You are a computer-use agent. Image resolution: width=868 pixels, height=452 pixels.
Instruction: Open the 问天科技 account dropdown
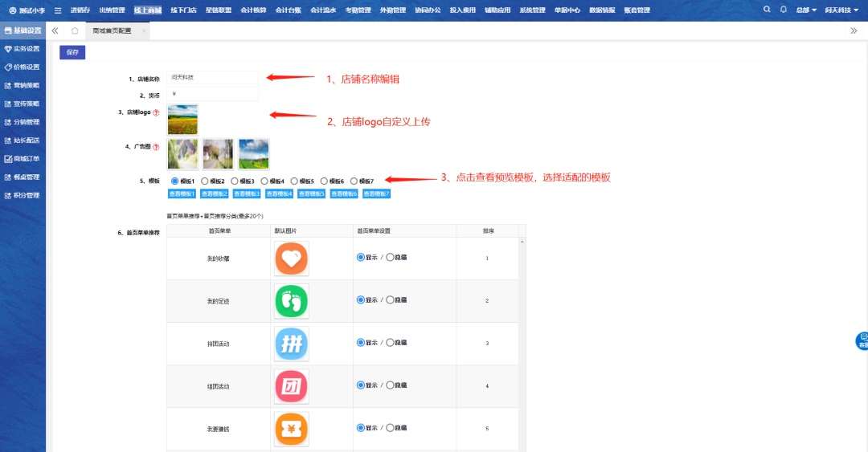(x=841, y=10)
